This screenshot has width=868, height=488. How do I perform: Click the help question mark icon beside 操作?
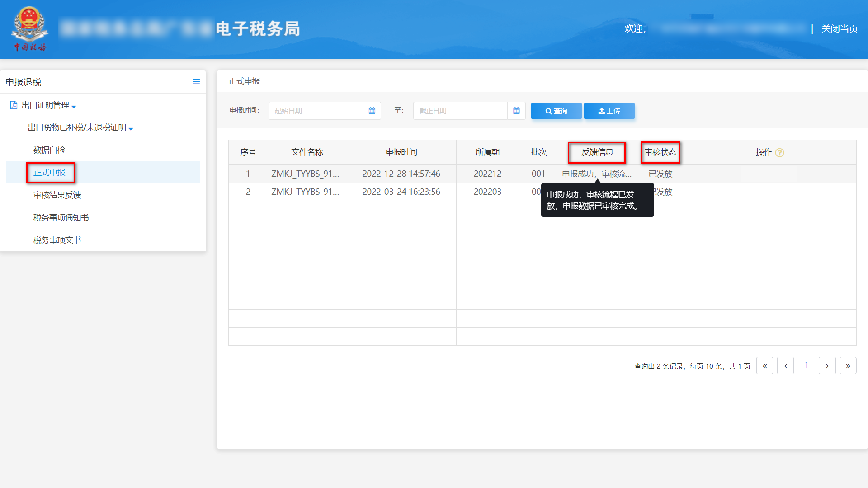(x=779, y=153)
